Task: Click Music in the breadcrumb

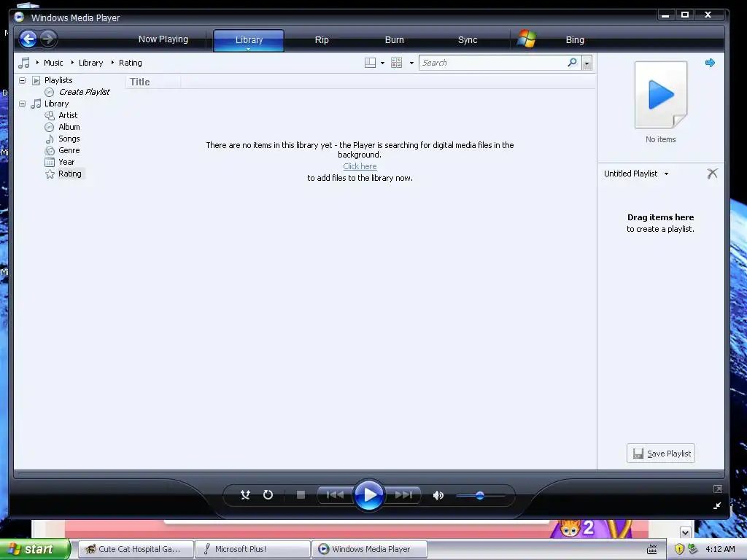Action: click(x=53, y=63)
